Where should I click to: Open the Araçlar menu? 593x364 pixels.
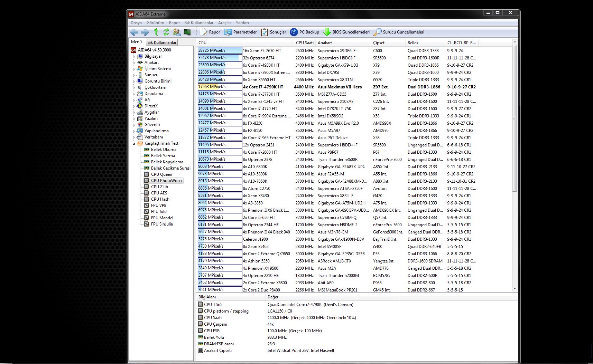click(x=224, y=23)
